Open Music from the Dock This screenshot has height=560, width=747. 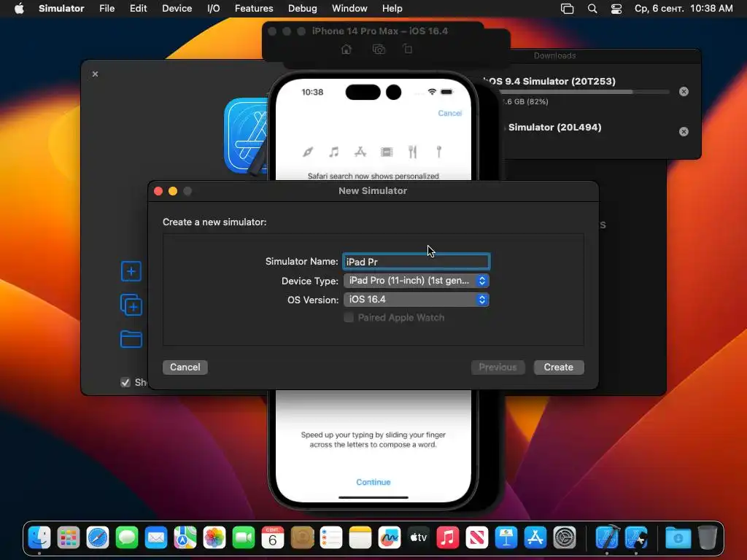448,538
